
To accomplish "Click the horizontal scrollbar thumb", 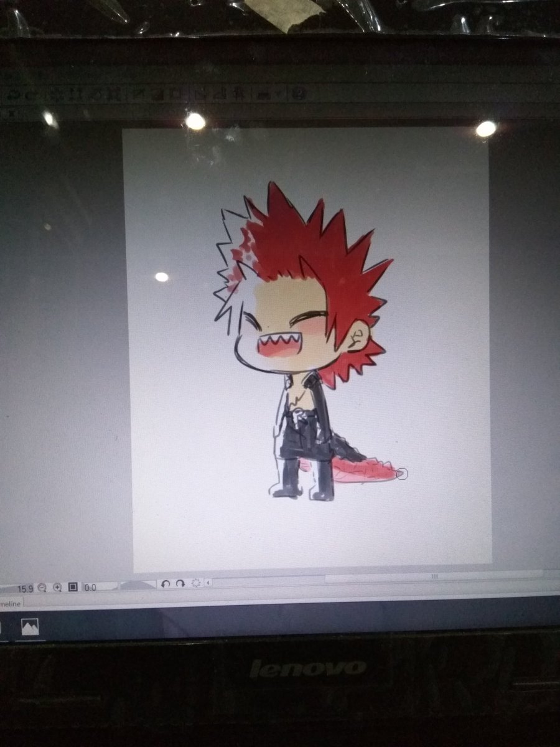I will pyautogui.click(x=435, y=577).
